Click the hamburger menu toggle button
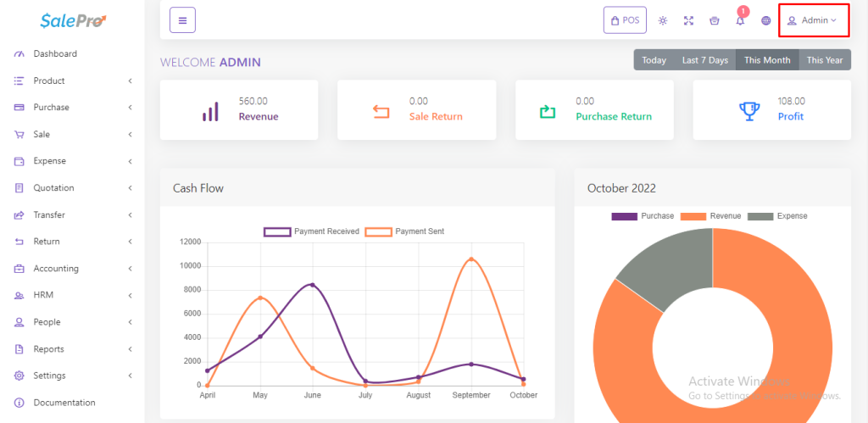This screenshot has height=423, width=868. (x=182, y=20)
